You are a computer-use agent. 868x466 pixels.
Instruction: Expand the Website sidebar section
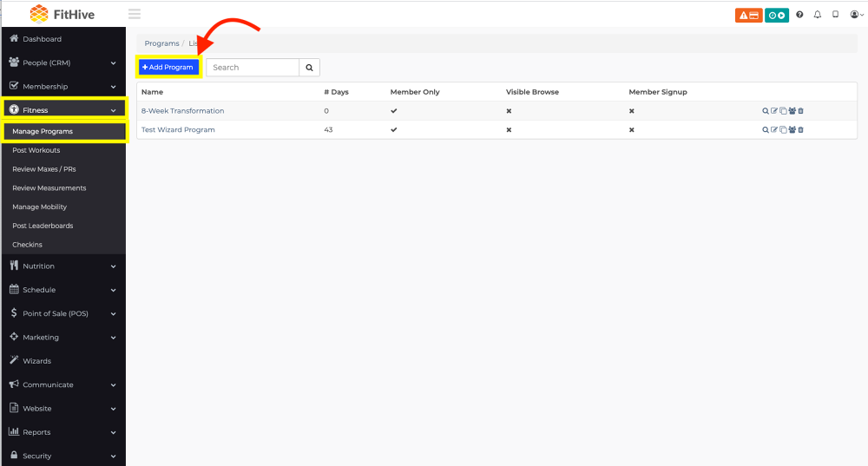click(x=63, y=409)
